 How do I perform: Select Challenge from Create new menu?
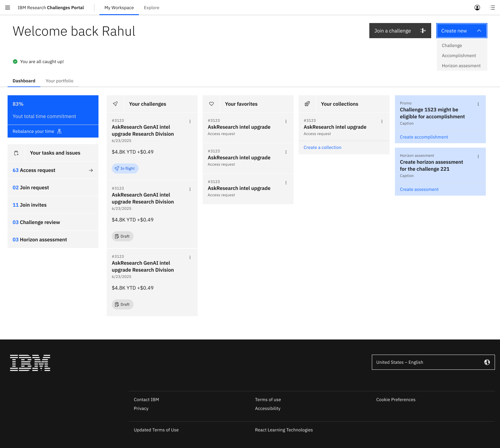tap(462, 45)
